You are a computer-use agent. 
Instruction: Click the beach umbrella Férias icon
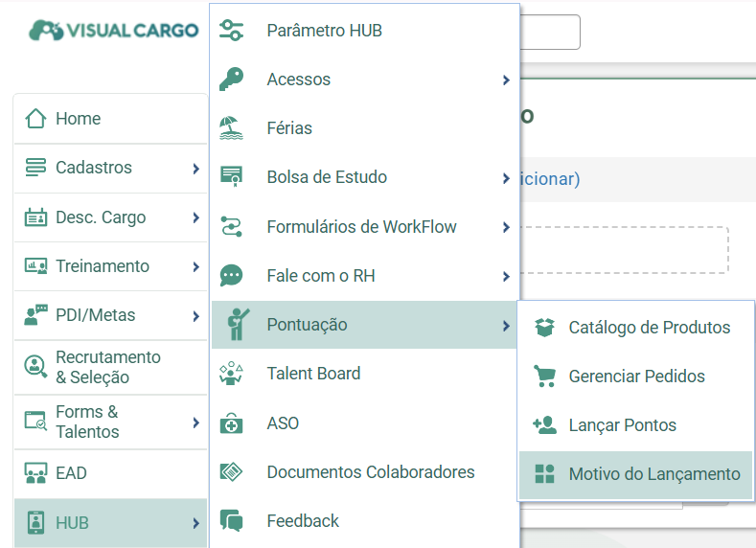click(x=231, y=128)
